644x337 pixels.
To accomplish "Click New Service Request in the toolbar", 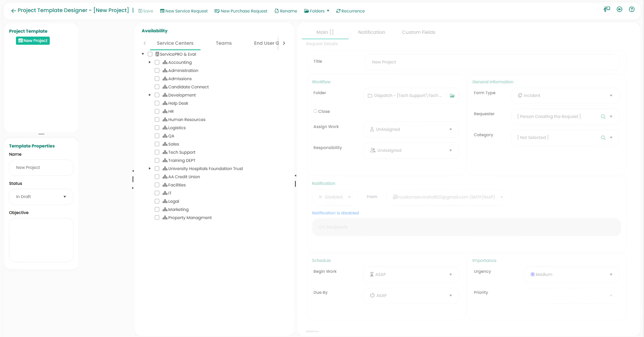I will click(x=184, y=11).
